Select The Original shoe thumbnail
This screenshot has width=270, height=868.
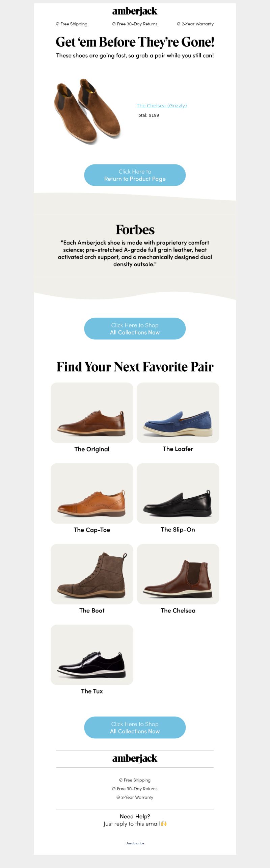tap(92, 413)
